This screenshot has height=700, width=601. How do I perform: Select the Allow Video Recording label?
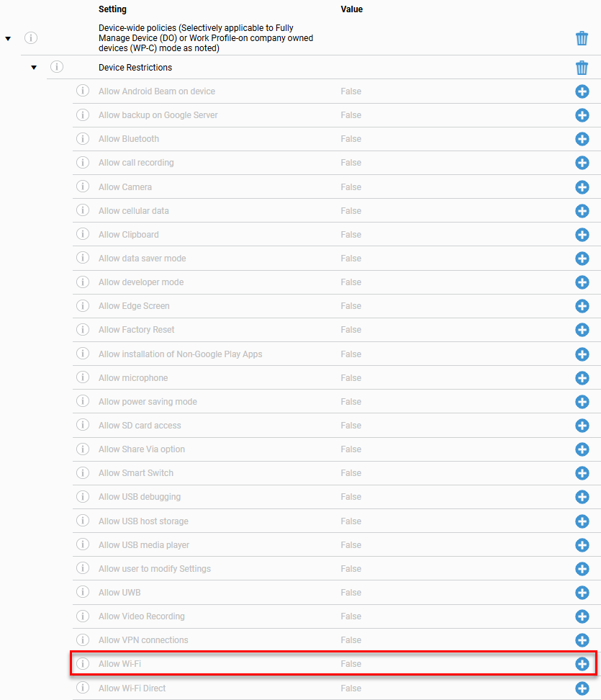[x=142, y=616]
